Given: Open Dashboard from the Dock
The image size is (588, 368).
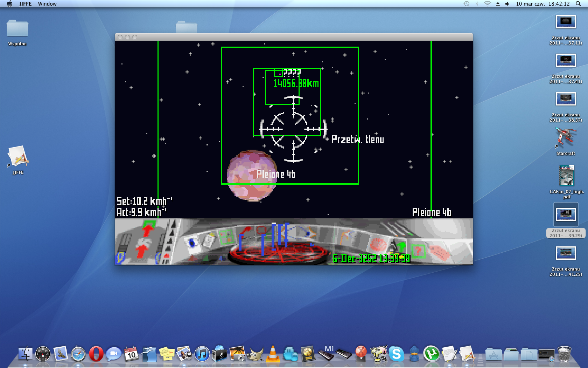Looking at the screenshot, I should pyautogui.click(x=43, y=354).
